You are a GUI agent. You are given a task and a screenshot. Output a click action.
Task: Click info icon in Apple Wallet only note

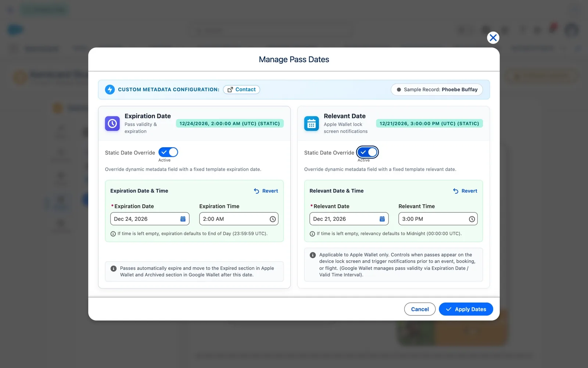tap(313, 255)
